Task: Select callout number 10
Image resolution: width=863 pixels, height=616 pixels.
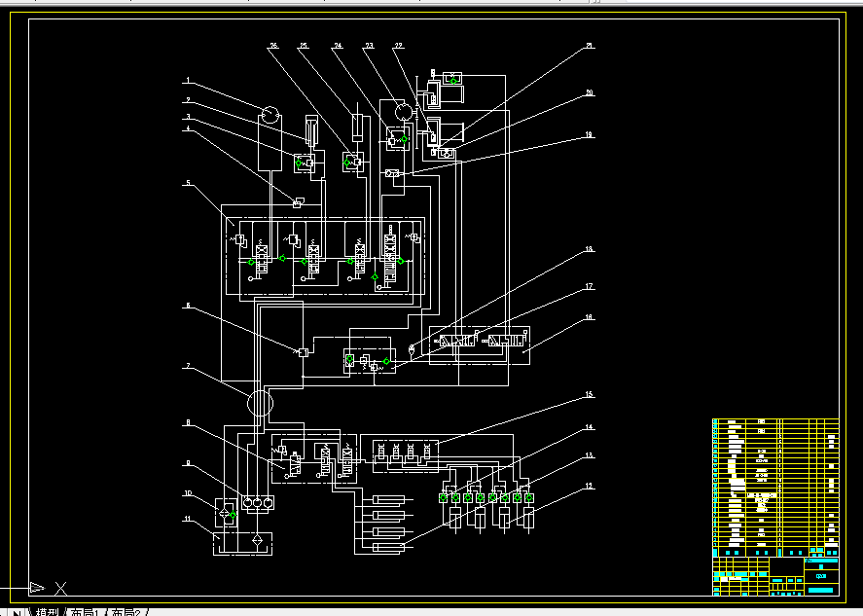Action: [x=188, y=492]
